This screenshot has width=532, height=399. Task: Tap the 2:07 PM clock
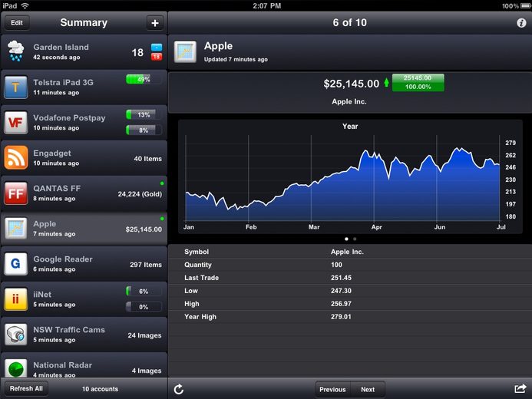tap(266, 6)
